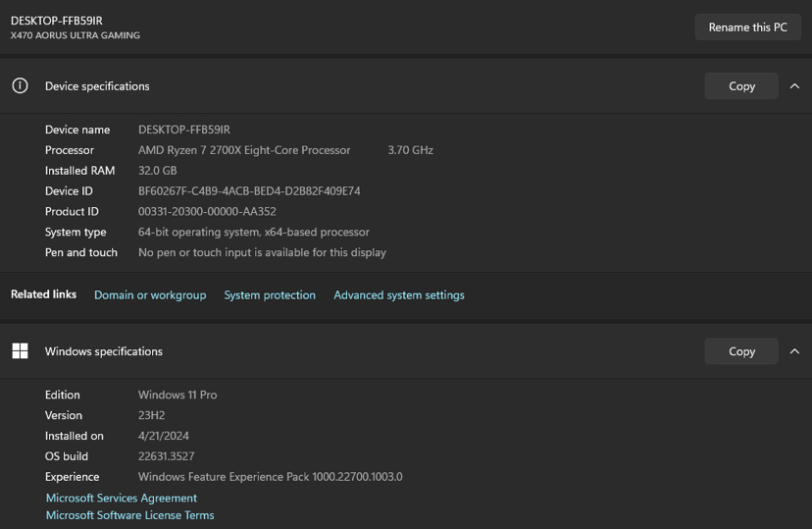
Task: Click the Device name label
Action: (x=77, y=130)
